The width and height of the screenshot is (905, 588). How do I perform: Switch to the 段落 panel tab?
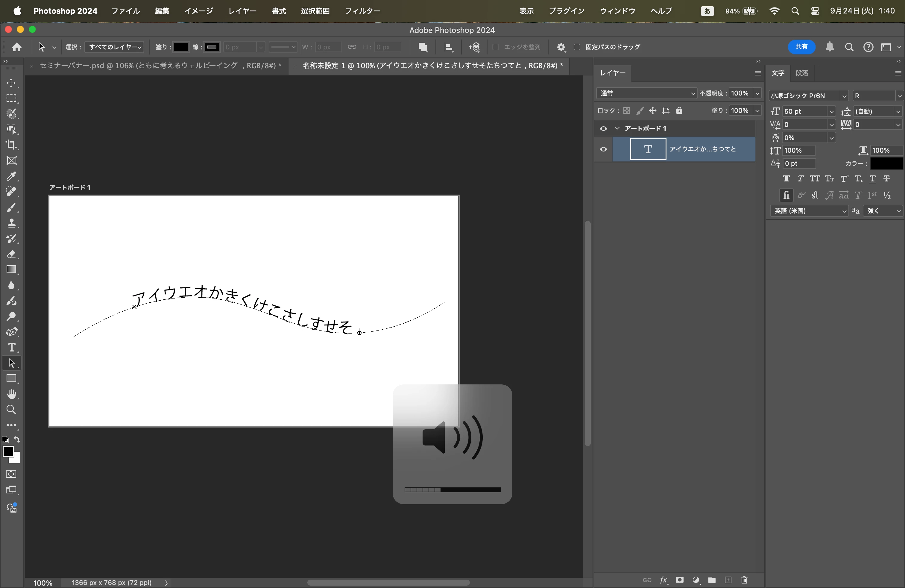pos(802,73)
